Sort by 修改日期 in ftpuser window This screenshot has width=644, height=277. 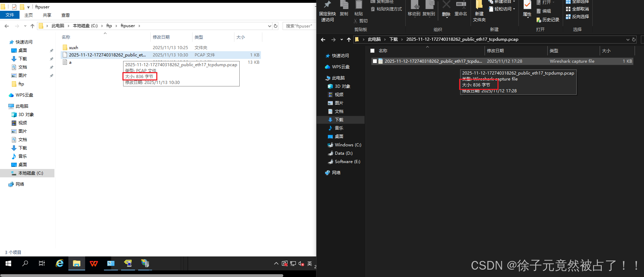(161, 37)
